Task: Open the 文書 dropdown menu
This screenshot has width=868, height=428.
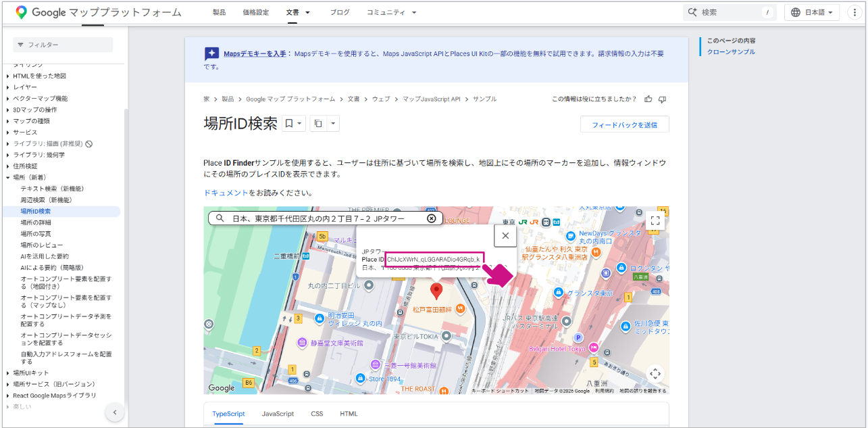Action: coord(298,12)
